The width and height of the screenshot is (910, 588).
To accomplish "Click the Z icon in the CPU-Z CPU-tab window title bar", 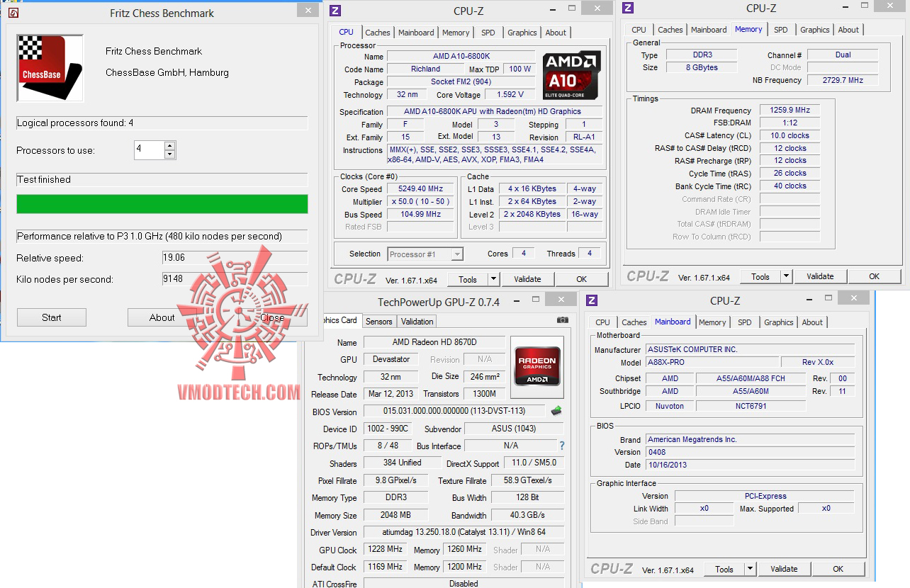I will (x=336, y=11).
